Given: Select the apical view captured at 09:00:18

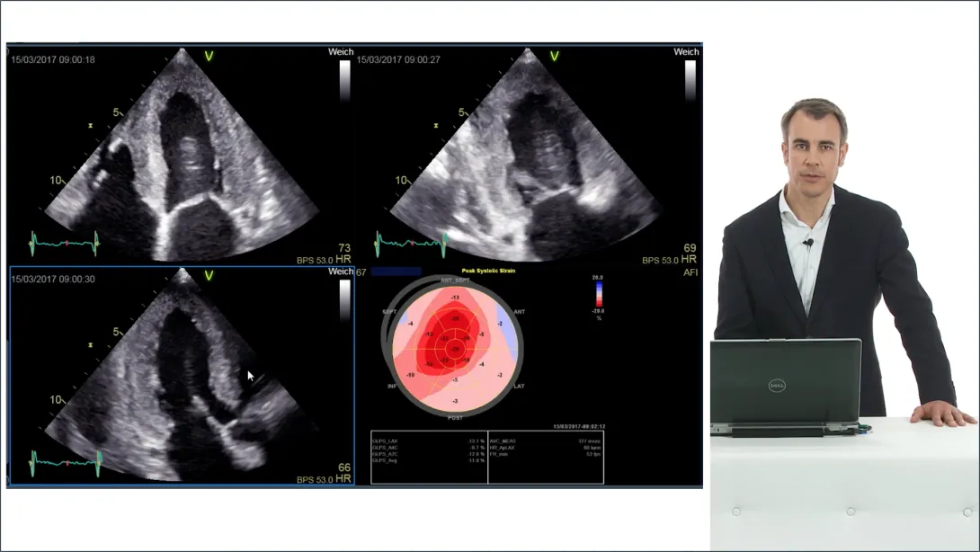Looking at the screenshot, I should (181, 155).
